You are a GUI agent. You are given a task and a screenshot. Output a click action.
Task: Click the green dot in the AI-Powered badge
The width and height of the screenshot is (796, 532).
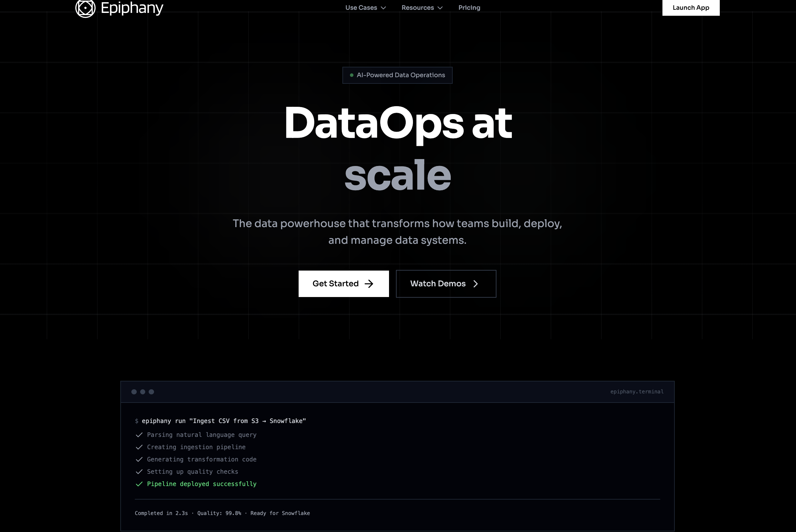(352, 75)
